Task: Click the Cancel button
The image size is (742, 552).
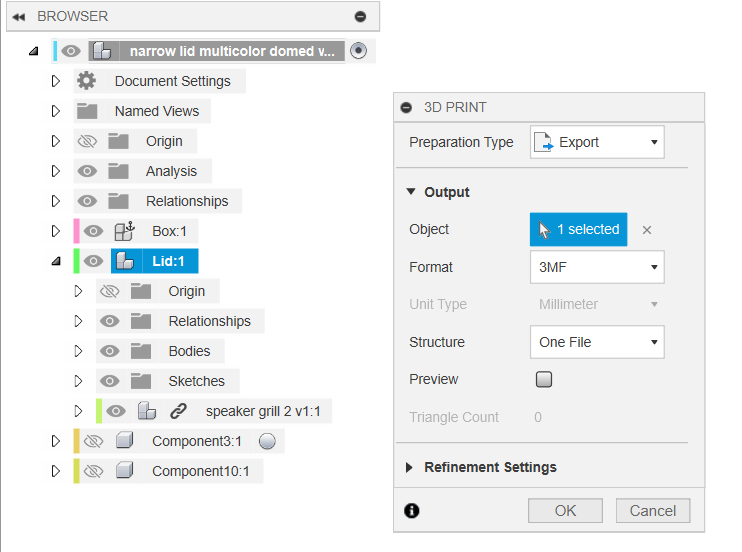Action: tap(653, 511)
